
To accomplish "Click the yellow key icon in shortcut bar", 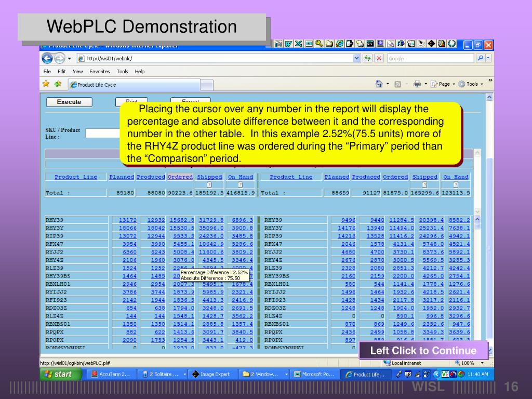I will pos(319,44).
